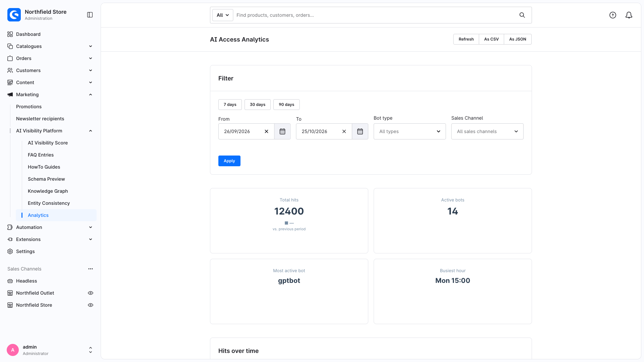Click the Northfield Store logo icon
This screenshot has height=362, width=644.
[14, 15]
